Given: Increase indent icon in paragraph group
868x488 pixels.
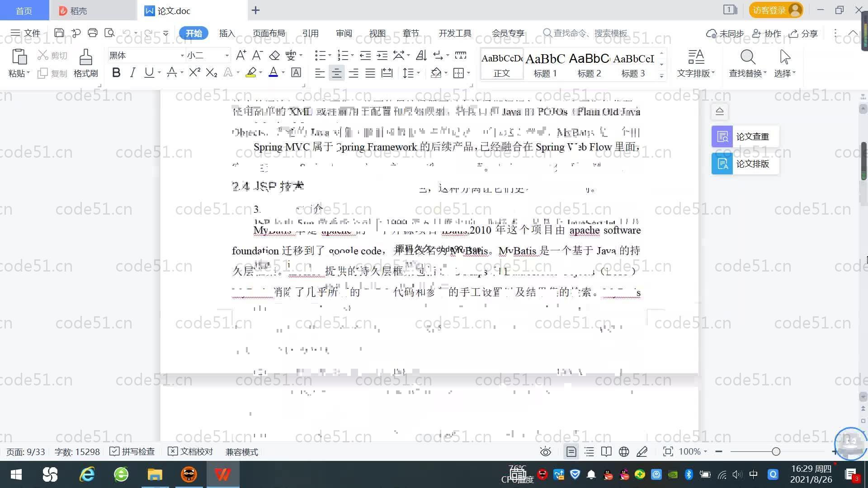Looking at the screenshot, I should [382, 55].
